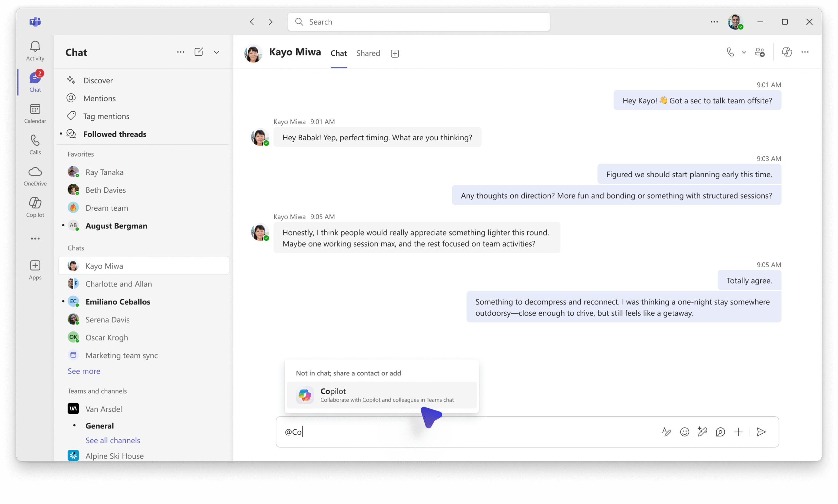Viewport: 838px width, 504px height.
Task: Open the Activity feed
Action: coord(35,50)
